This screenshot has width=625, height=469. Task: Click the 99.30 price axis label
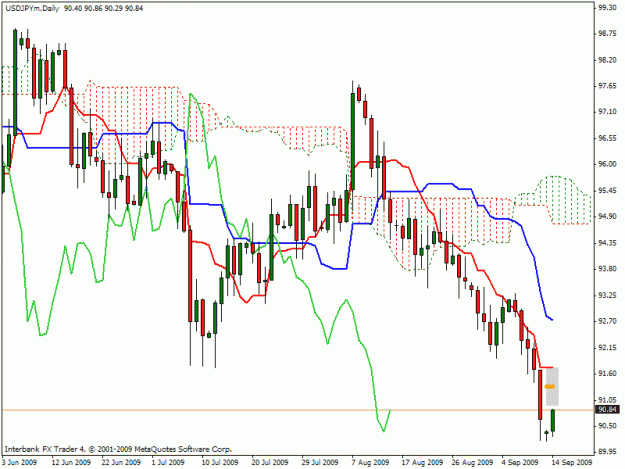point(607,8)
